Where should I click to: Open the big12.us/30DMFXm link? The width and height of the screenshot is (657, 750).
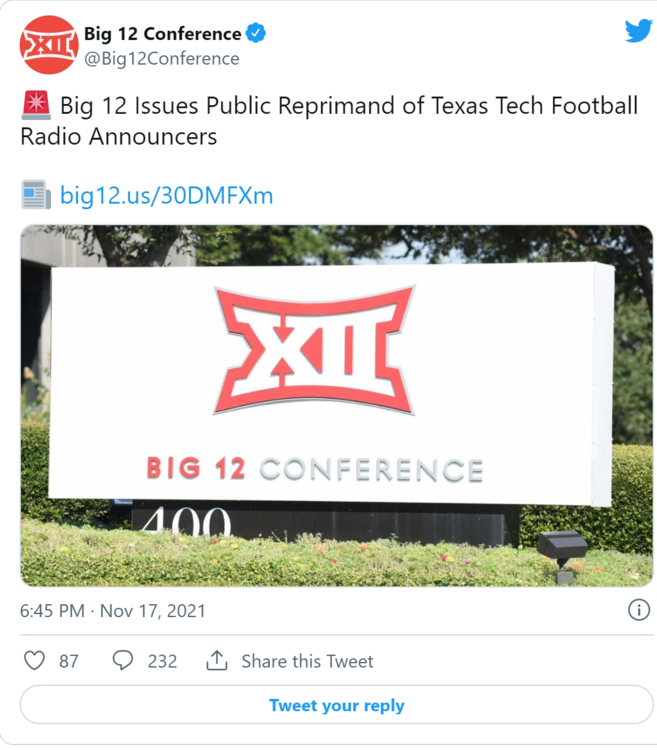[166, 194]
